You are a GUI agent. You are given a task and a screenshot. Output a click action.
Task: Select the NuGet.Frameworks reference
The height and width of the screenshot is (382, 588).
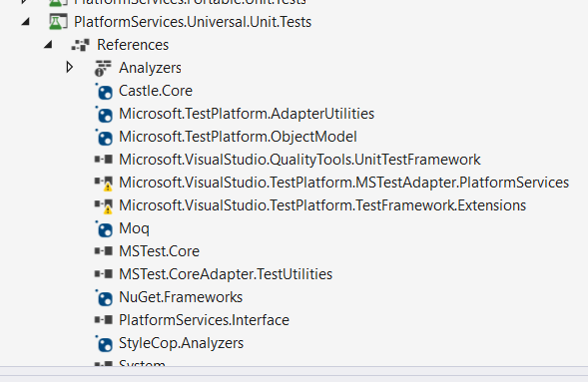(x=181, y=297)
